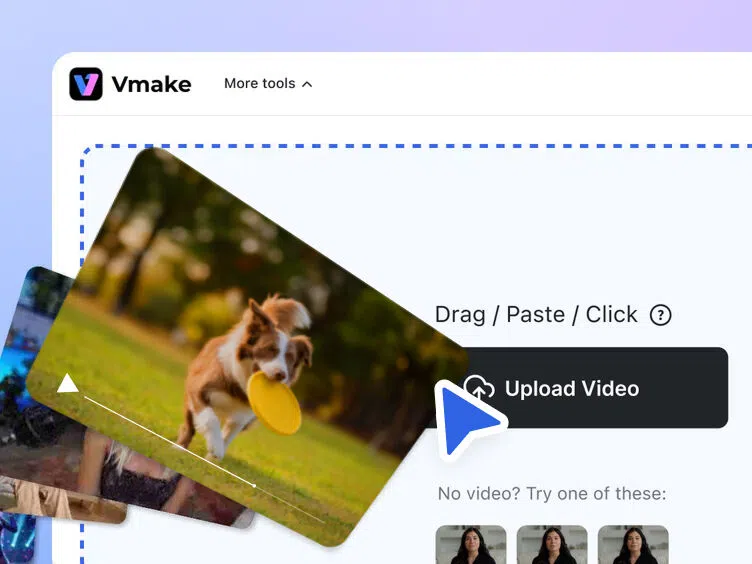Viewport: 752px width, 564px height.
Task: Click the chevron next to More tools
Action: point(307,84)
